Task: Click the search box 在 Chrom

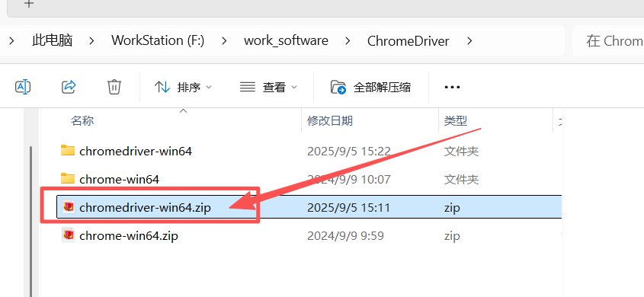Action: click(x=608, y=40)
